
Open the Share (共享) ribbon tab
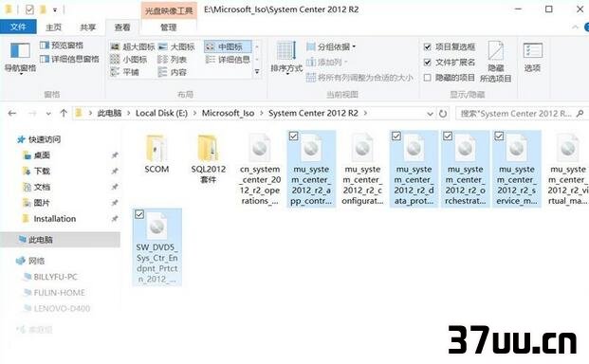click(88, 27)
